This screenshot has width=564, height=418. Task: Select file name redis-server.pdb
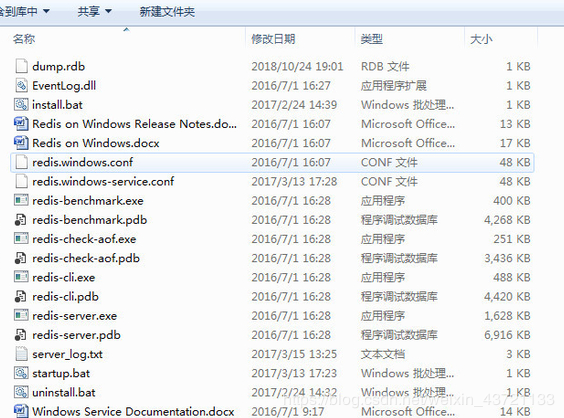tap(76, 335)
